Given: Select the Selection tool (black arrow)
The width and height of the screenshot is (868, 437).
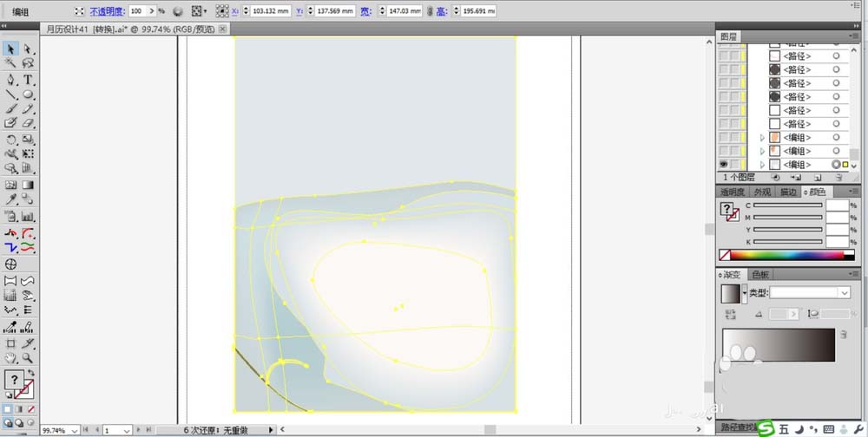Looking at the screenshot, I should pyautogui.click(x=11, y=49).
